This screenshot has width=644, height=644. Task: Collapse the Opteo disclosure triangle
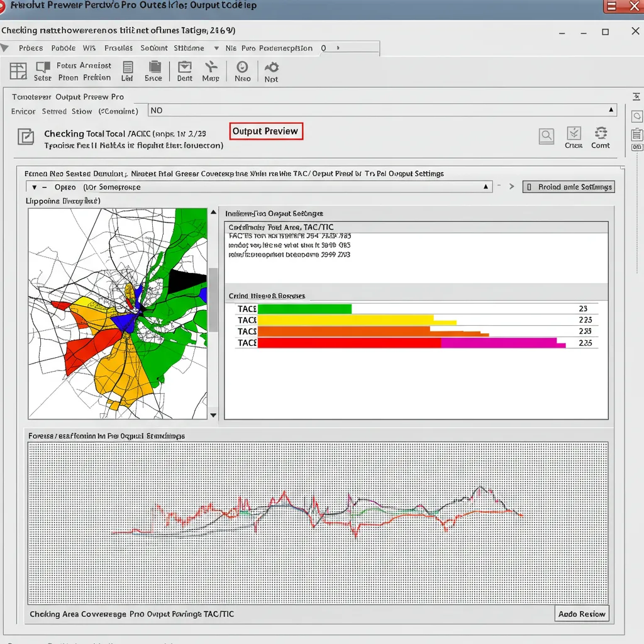[35, 187]
